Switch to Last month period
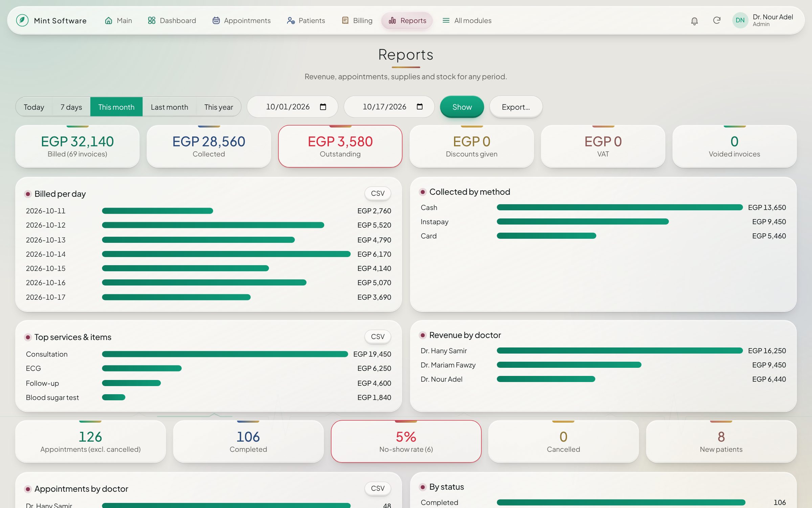 click(170, 107)
